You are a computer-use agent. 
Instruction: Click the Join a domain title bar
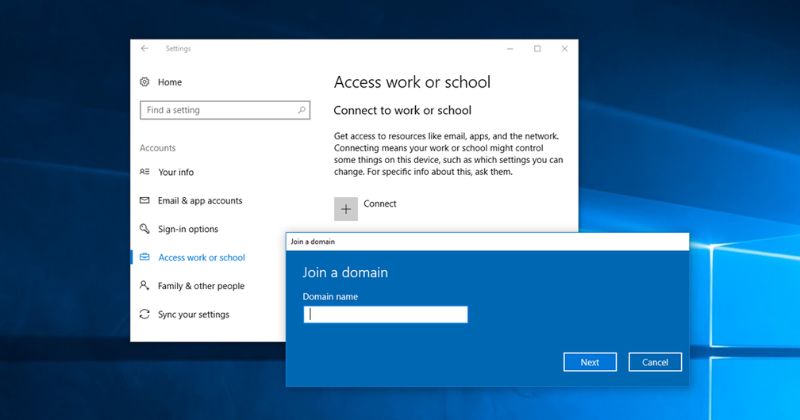487,241
